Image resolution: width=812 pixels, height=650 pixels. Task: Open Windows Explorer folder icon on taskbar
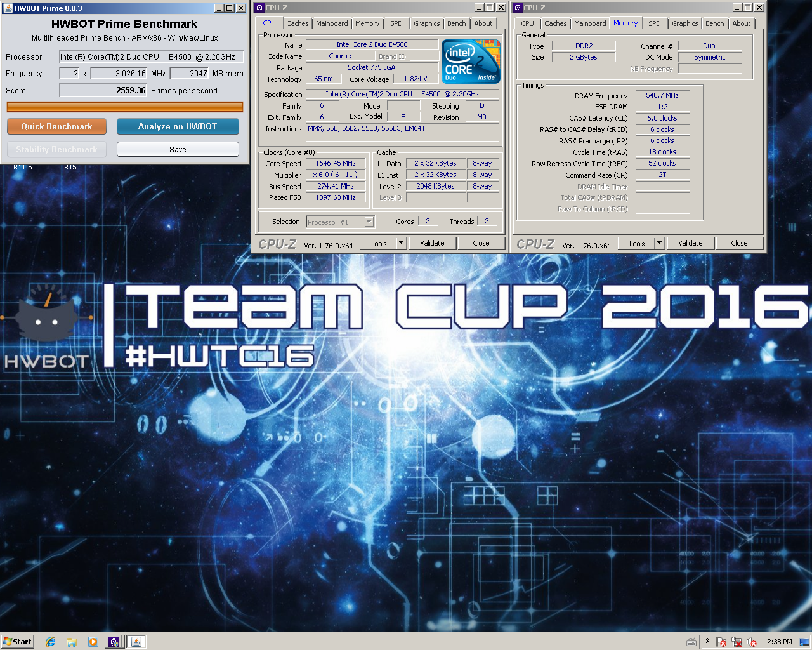pos(72,642)
